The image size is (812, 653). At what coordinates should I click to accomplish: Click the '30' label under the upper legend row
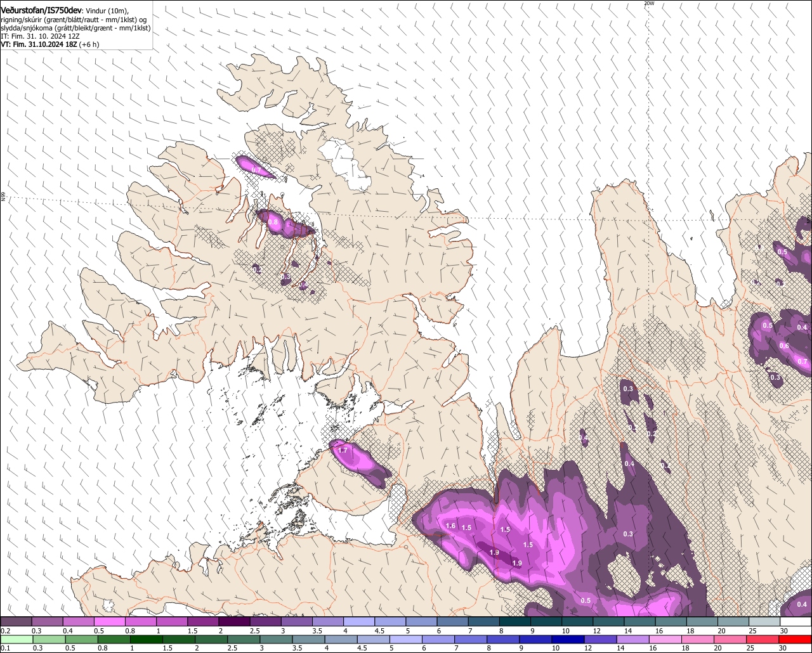point(783,630)
